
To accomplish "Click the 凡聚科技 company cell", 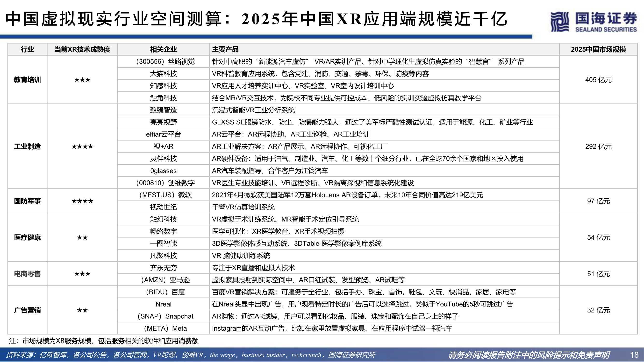I will pos(163,256).
